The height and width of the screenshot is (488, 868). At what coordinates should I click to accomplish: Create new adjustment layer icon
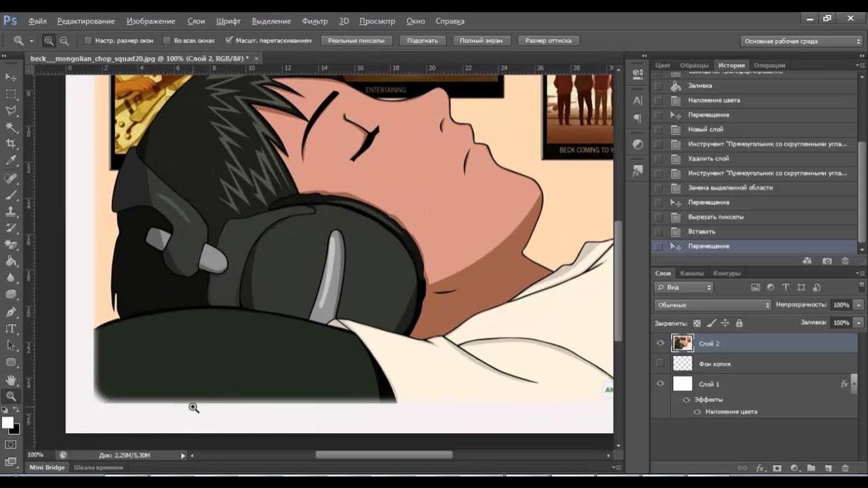(x=794, y=468)
